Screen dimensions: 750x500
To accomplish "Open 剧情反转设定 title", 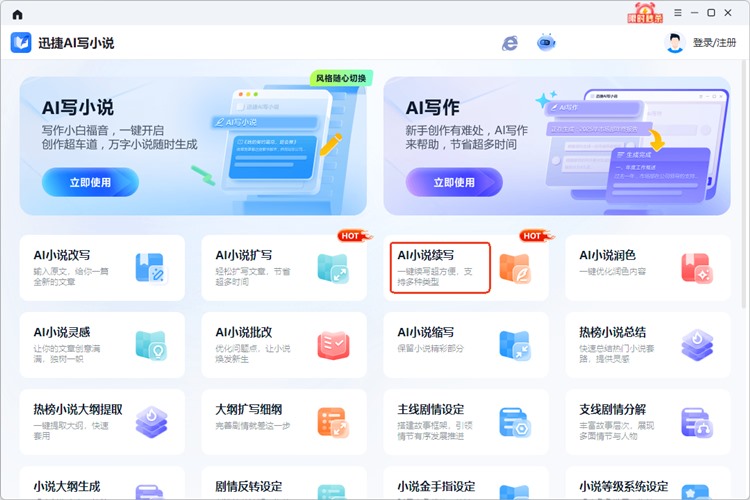I will click(x=249, y=487).
